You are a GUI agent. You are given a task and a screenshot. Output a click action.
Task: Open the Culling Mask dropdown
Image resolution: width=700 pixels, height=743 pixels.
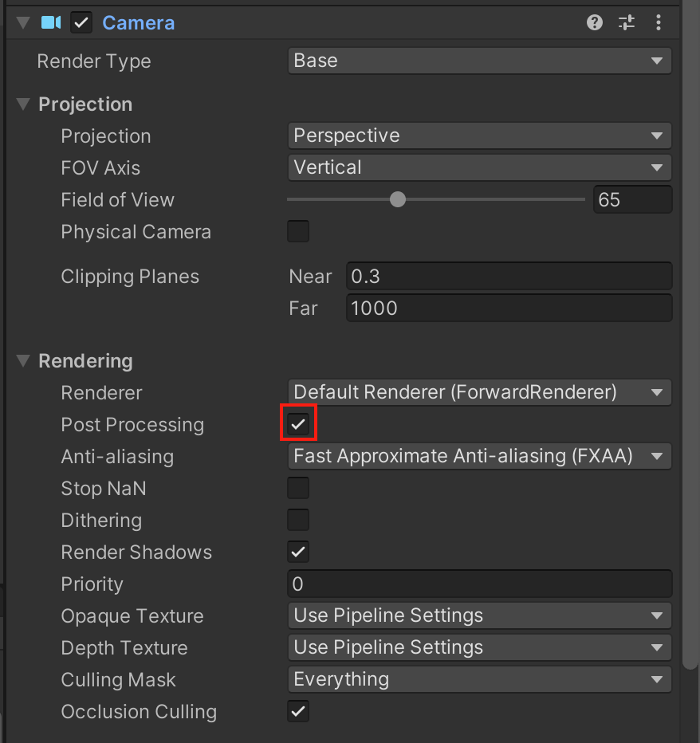point(479,679)
